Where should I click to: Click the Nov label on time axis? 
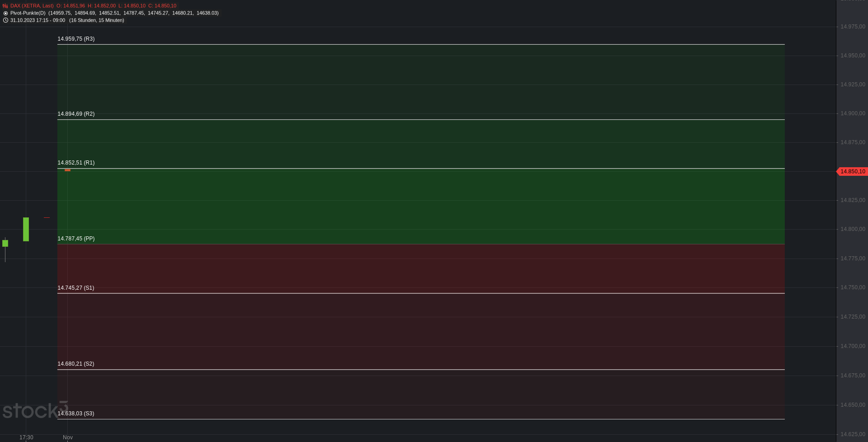[68, 437]
